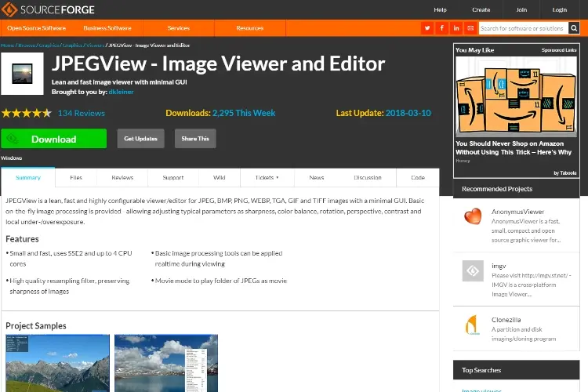588x392 pixels.
Task: Open the Resources menu
Action: click(x=250, y=28)
